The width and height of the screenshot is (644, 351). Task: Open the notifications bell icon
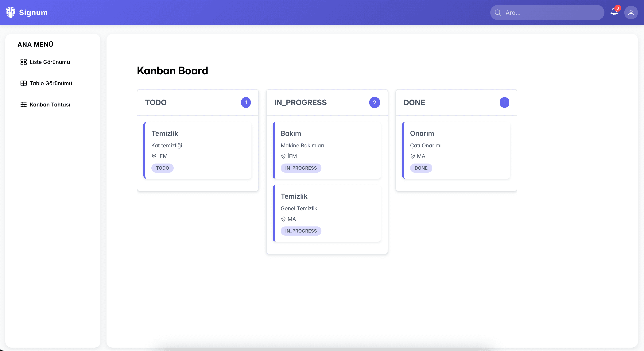click(x=614, y=12)
